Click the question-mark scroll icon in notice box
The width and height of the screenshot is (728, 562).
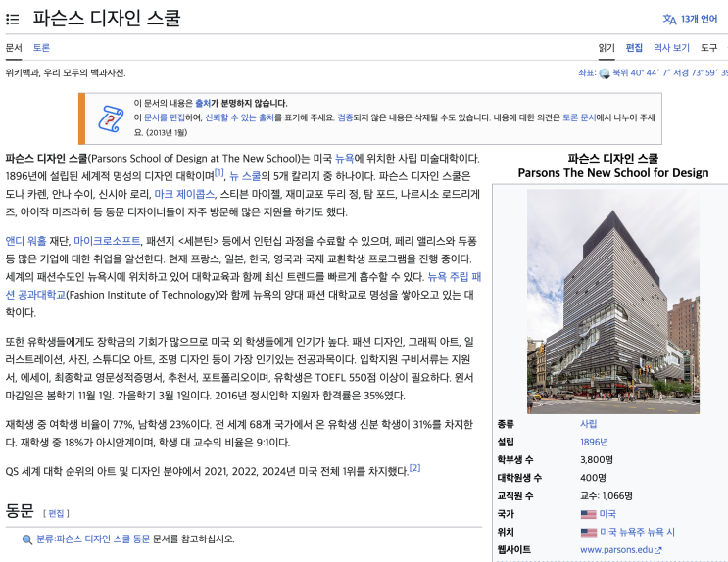tap(111, 118)
